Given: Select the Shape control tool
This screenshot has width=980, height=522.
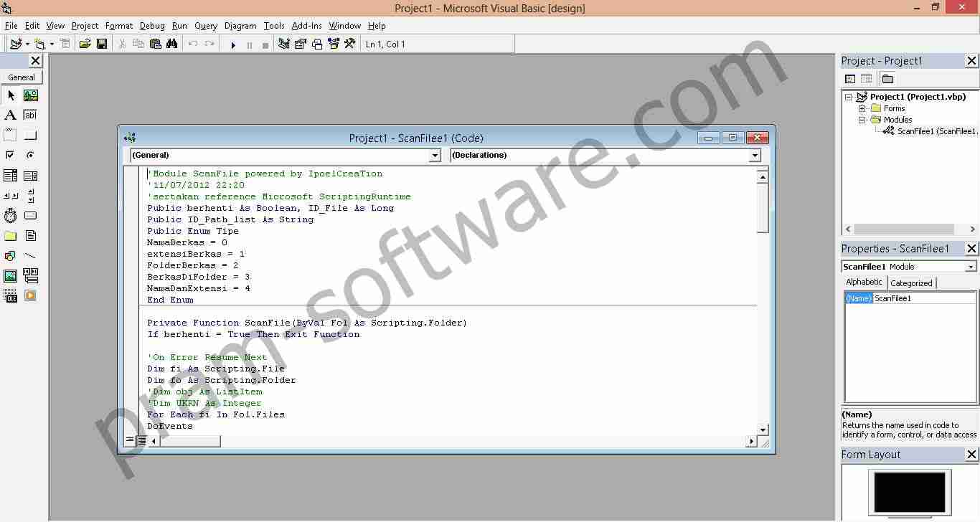Looking at the screenshot, I should (11, 256).
